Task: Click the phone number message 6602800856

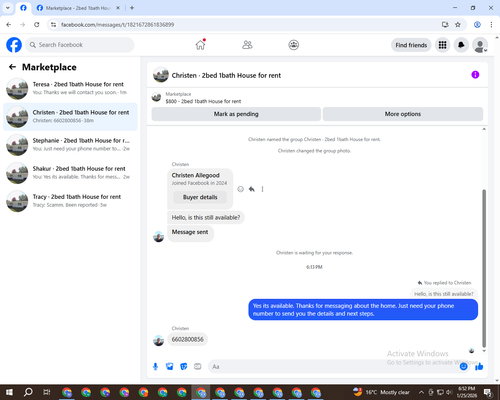Action: [187, 339]
